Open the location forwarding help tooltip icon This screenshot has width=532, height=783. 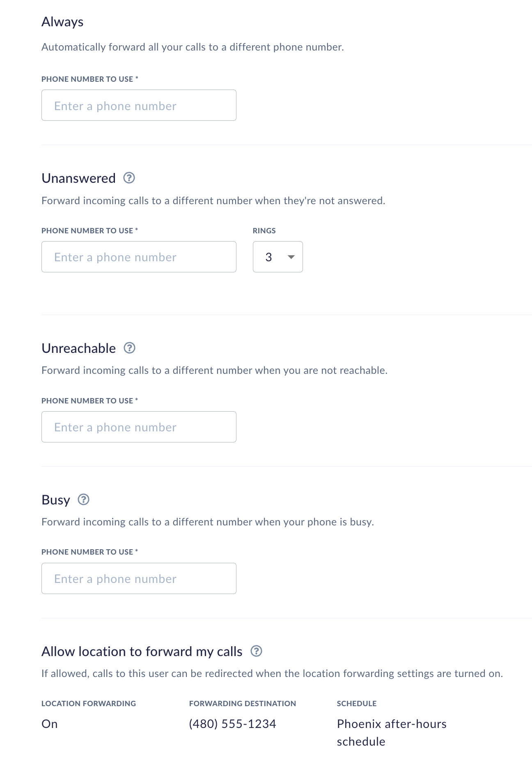click(257, 651)
